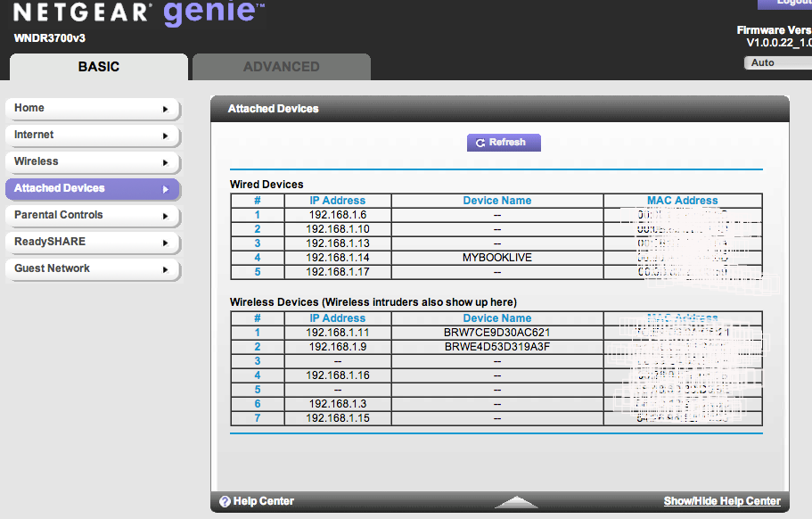The image size is (812, 519).
Task: Select wireless IP address 192.168.1.16
Action: click(338, 375)
